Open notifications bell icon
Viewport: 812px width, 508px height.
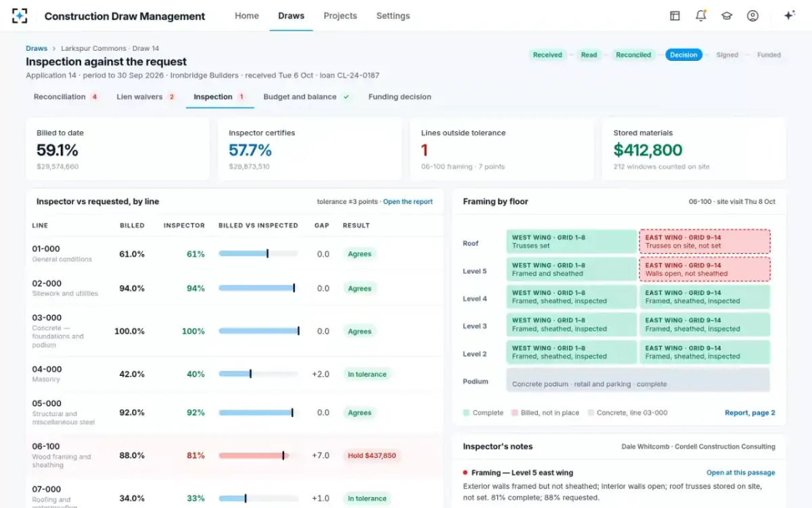pyautogui.click(x=700, y=16)
